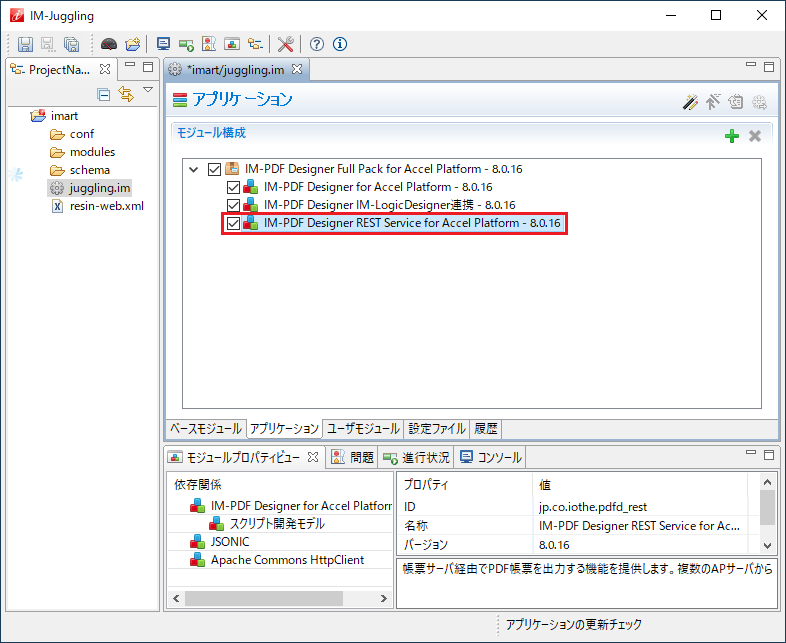The width and height of the screenshot is (786, 643).
Task: Click the dependency list horizontal scrollbar
Action: [264, 598]
